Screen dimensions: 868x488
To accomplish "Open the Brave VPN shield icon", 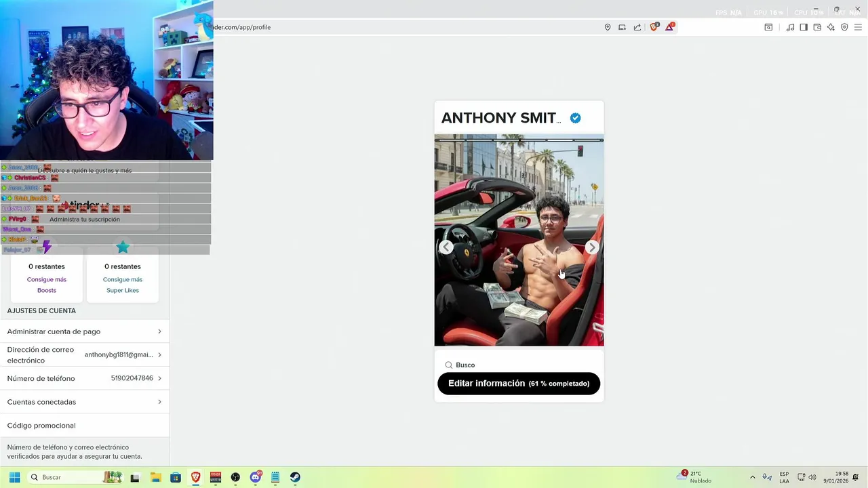I will coord(844,27).
